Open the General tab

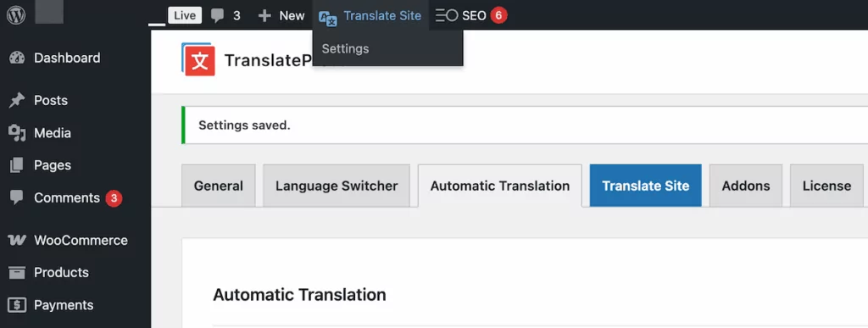pyautogui.click(x=218, y=186)
